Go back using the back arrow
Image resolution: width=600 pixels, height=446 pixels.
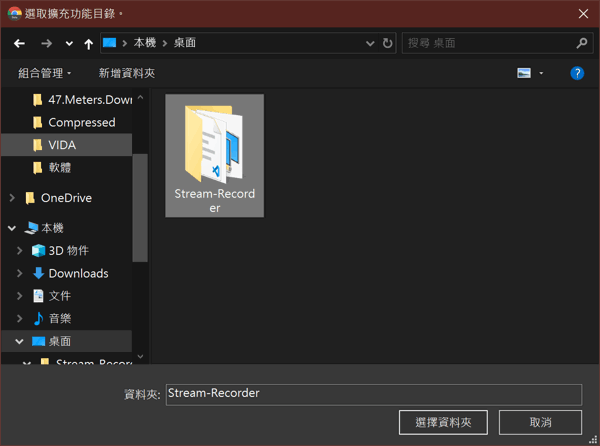(x=20, y=44)
